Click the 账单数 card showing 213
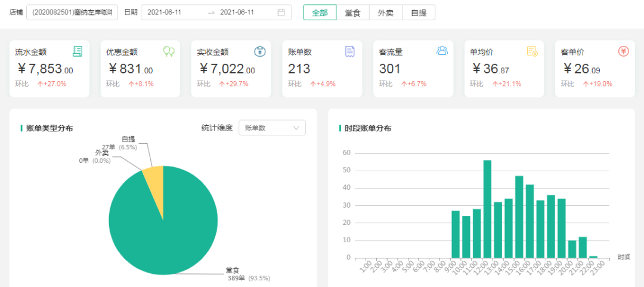 [322, 69]
